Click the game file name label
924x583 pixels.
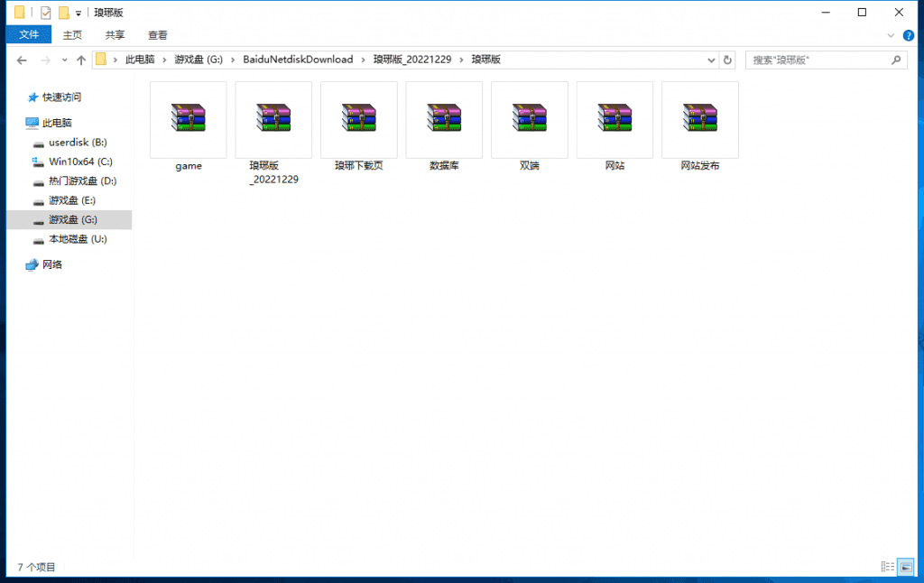(x=189, y=166)
